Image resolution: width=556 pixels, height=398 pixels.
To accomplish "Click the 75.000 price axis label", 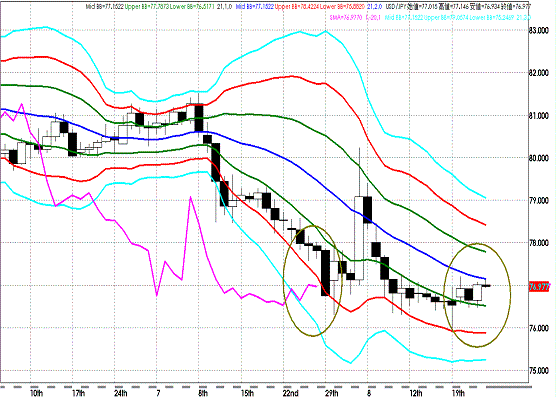I will [539, 371].
